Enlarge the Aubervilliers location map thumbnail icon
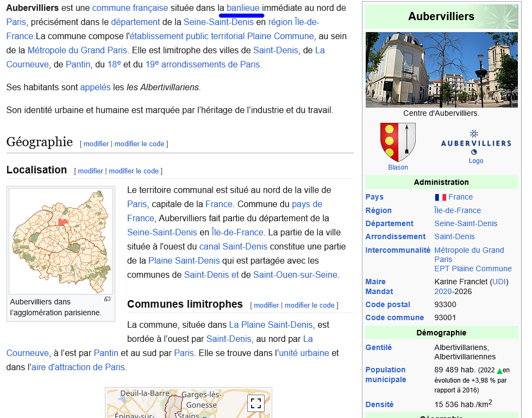This screenshot has height=418, width=532. click(x=107, y=300)
